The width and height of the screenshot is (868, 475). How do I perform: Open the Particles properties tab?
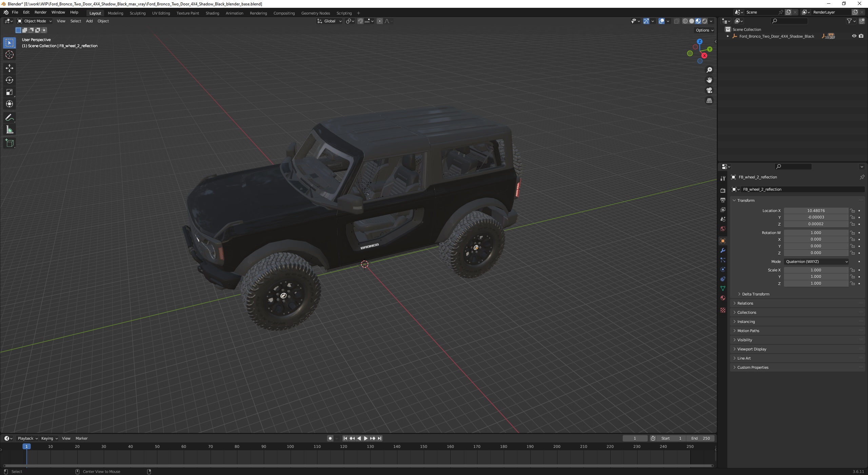tap(723, 260)
